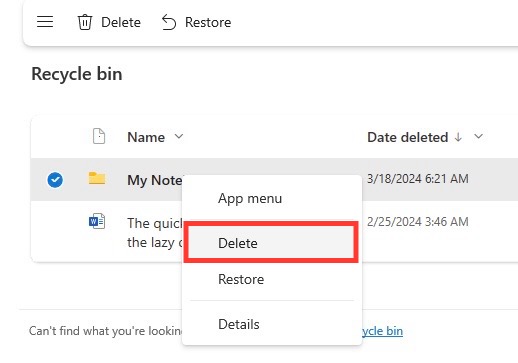Uncheck the My Notes selection checkmark
This screenshot has height=363, width=518.
tap(55, 180)
